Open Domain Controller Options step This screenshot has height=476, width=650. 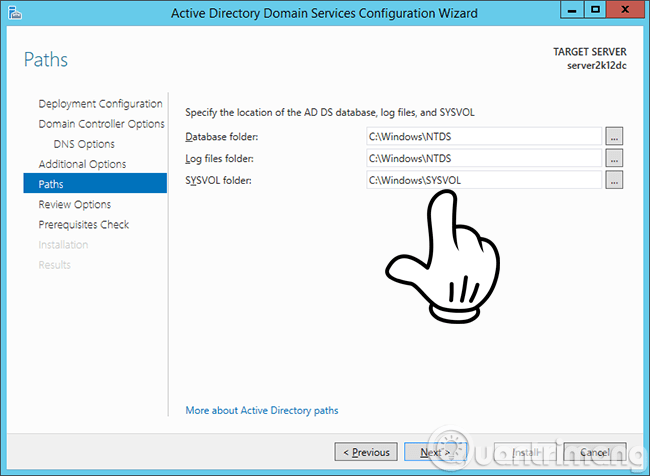tap(101, 124)
